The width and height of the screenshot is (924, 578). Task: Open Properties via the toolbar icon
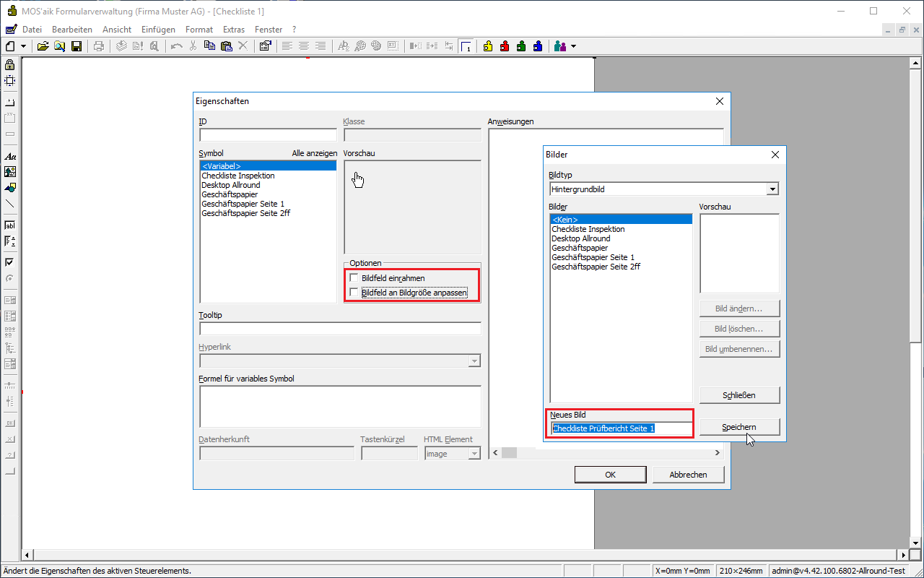[x=265, y=46]
